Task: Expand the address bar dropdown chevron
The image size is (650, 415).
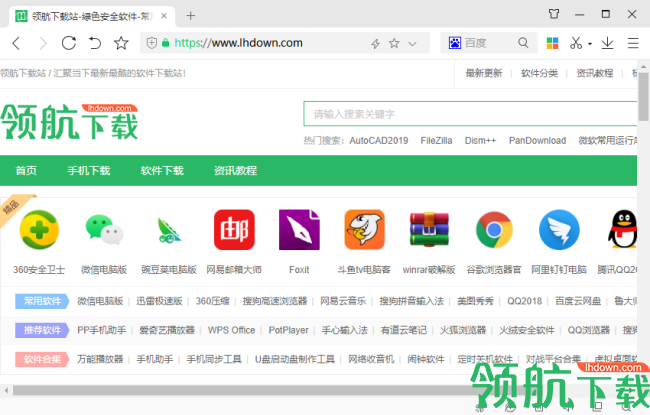Action: pyautogui.click(x=412, y=44)
